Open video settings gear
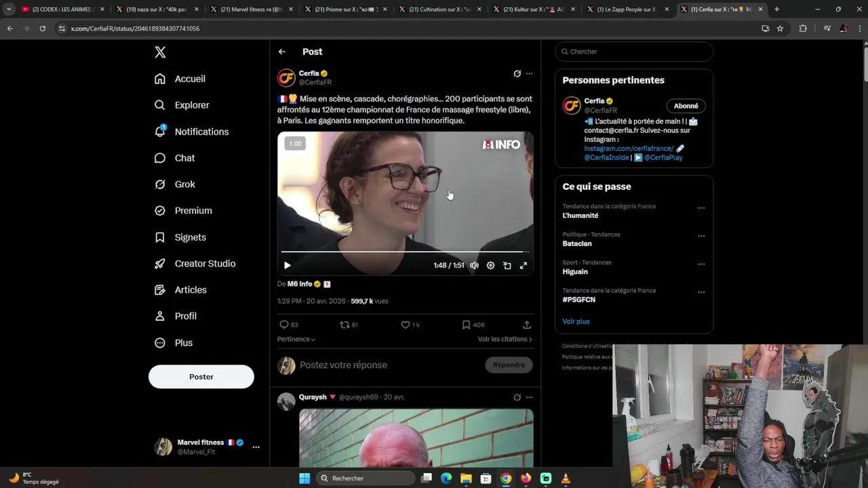This screenshot has width=868, height=488. [x=490, y=266]
